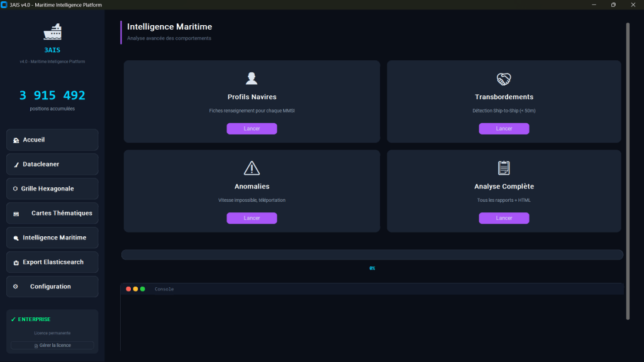Open the Datacleaner sidebar section
Image resolution: width=644 pixels, height=362 pixels.
coord(52,164)
